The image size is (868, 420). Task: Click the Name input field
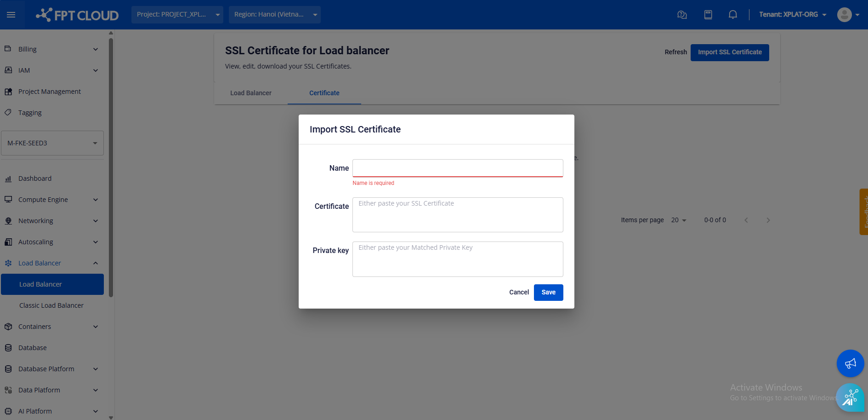(x=458, y=168)
